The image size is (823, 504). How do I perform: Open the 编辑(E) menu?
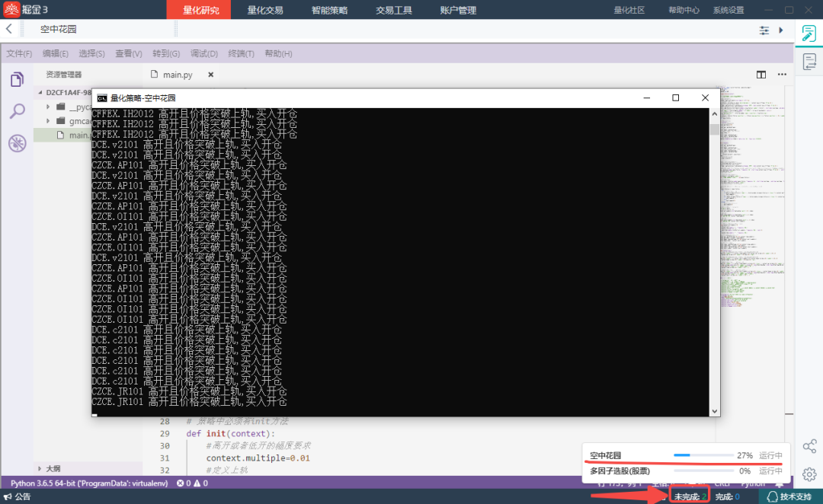click(x=55, y=53)
